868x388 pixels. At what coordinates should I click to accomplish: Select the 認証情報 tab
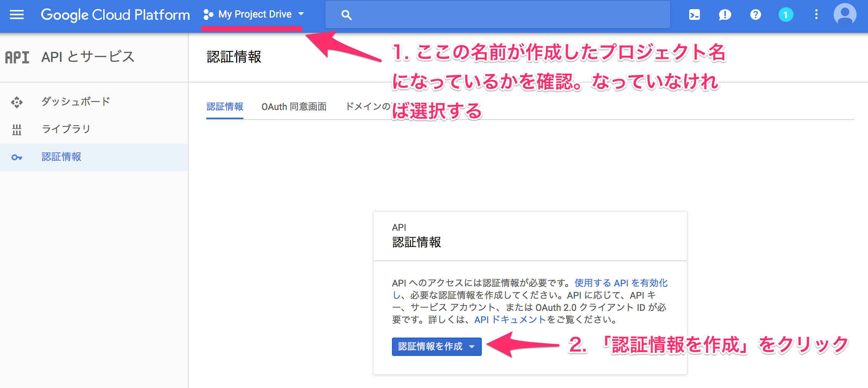pyautogui.click(x=225, y=107)
